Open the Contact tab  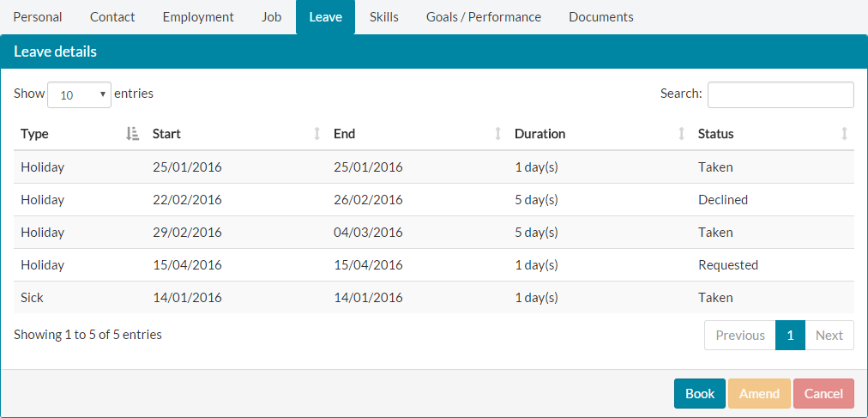pyautogui.click(x=112, y=17)
